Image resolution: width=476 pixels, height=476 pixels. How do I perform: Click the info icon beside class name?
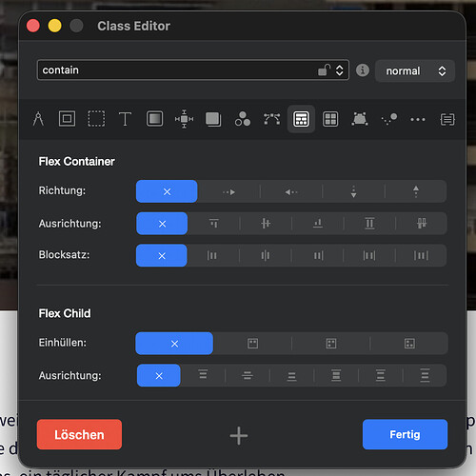pyautogui.click(x=363, y=70)
